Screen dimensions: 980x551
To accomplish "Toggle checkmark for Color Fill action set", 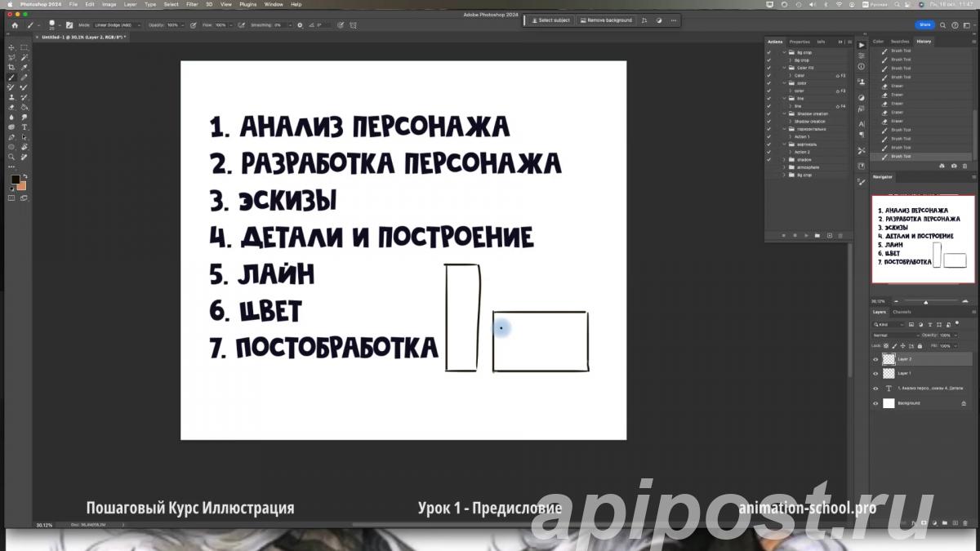I will (768, 68).
